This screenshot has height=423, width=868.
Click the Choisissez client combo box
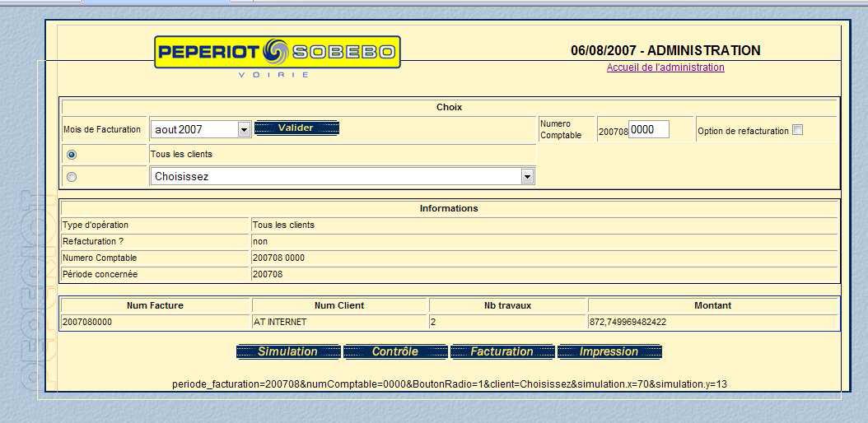[343, 176]
